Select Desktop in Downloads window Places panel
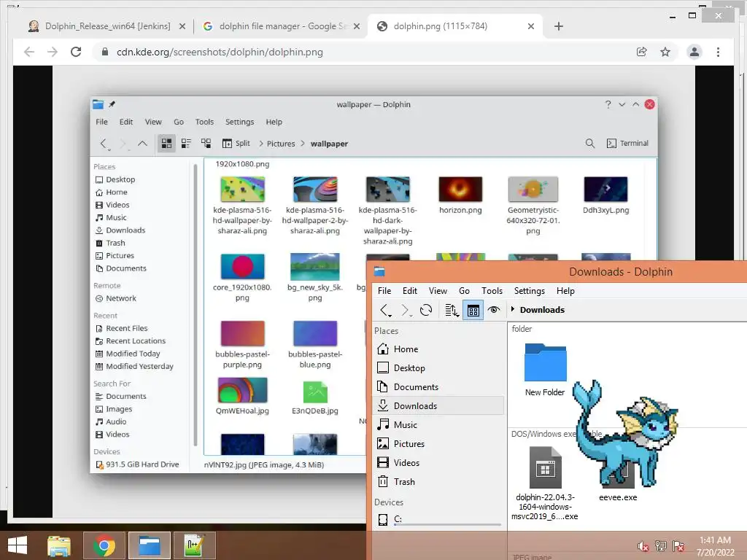This screenshot has width=747, height=560. point(438,368)
